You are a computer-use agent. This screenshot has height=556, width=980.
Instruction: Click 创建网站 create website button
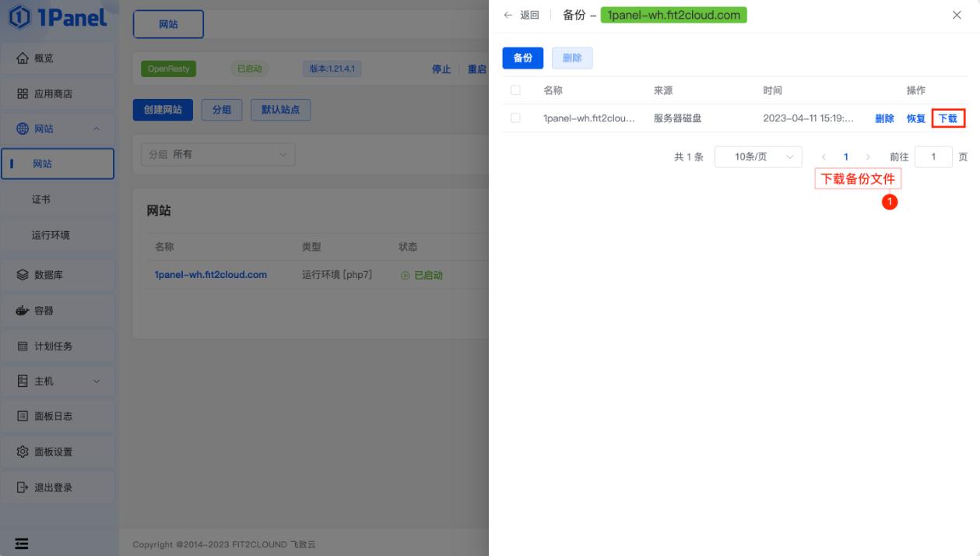[x=163, y=110]
